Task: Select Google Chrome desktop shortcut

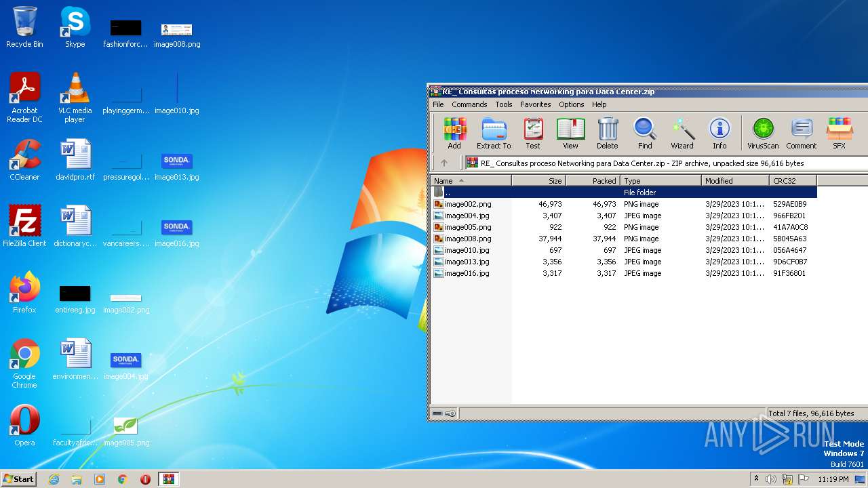Action: (x=24, y=363)
